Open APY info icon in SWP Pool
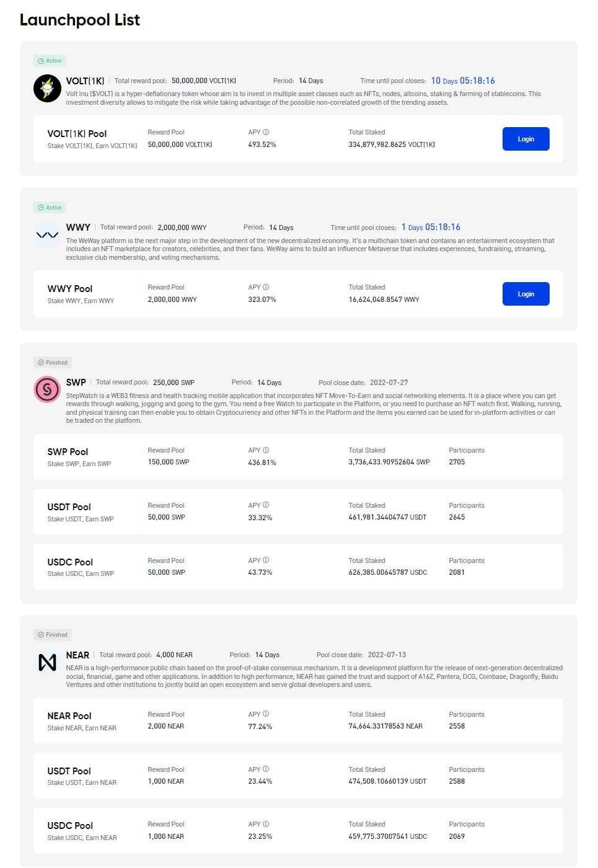598x868 pixels. coord(266,450)
